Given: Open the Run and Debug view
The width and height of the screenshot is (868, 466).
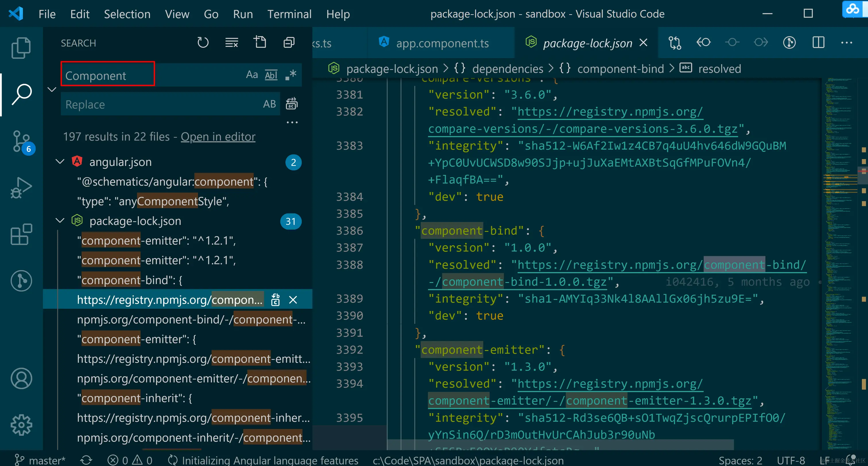Looking at the screenshot, I should (21, 187).
